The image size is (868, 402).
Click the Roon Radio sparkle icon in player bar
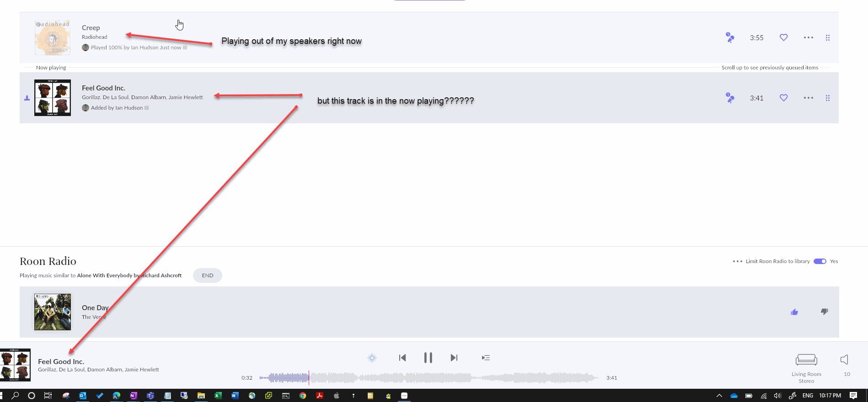click(372, 358)
